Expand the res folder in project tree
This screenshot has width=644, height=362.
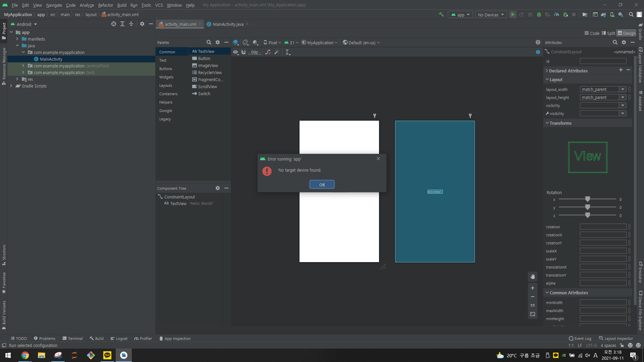coord(17,79)
